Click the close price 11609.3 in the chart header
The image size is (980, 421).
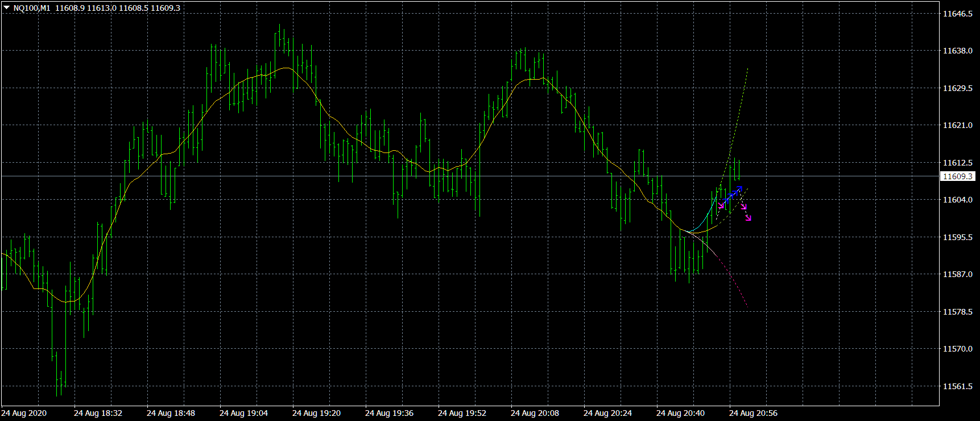tap(165, 8)
